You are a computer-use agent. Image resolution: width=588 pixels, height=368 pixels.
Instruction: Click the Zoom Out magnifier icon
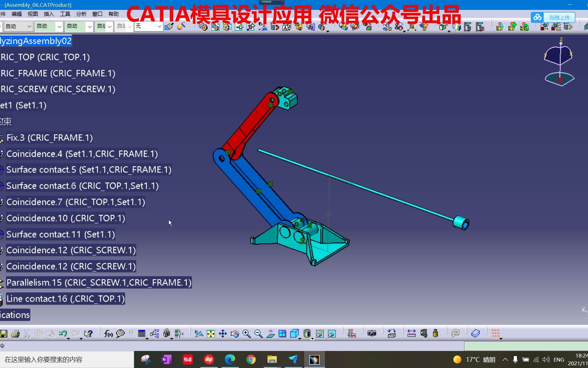[x=259, y=334]
